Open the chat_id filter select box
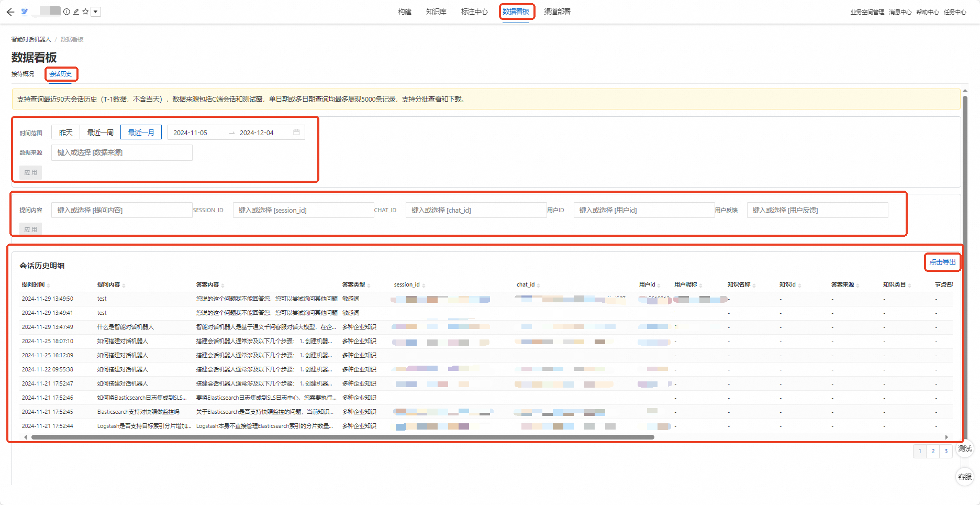Viewport: 980px width, 505px height. (476, 210)
